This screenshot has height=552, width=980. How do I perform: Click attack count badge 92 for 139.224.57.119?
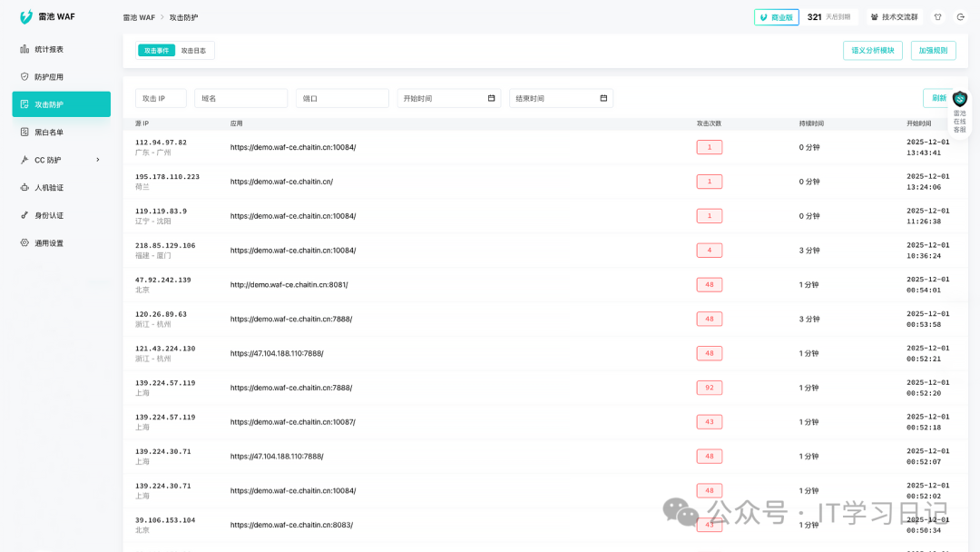point(710,388)
